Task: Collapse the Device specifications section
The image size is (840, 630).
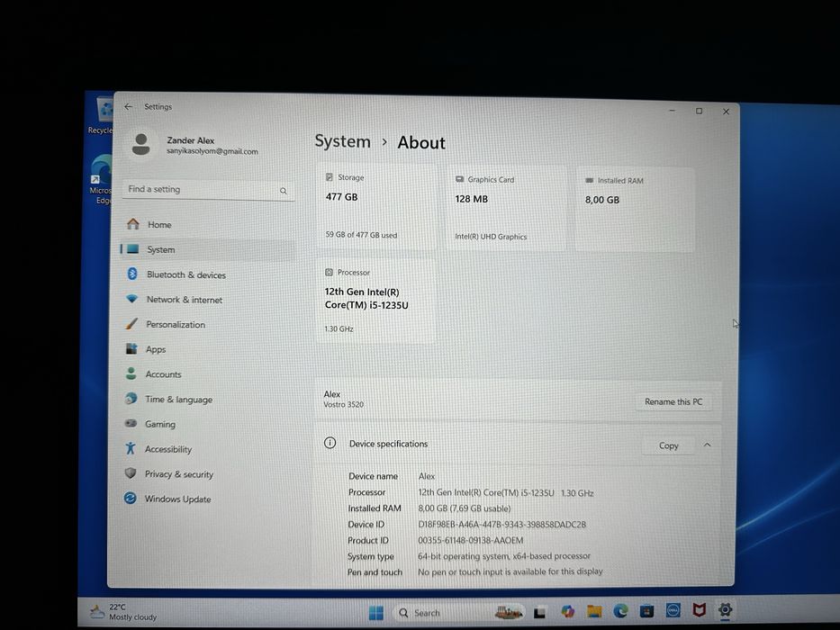Action: click(707, 445)
